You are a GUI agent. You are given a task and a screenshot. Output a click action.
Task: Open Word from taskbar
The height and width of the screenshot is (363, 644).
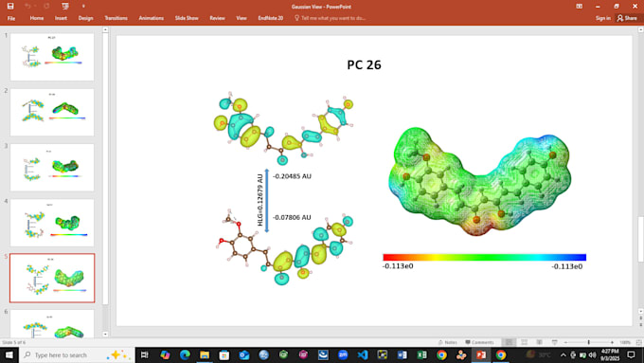(x=402, y=354)
